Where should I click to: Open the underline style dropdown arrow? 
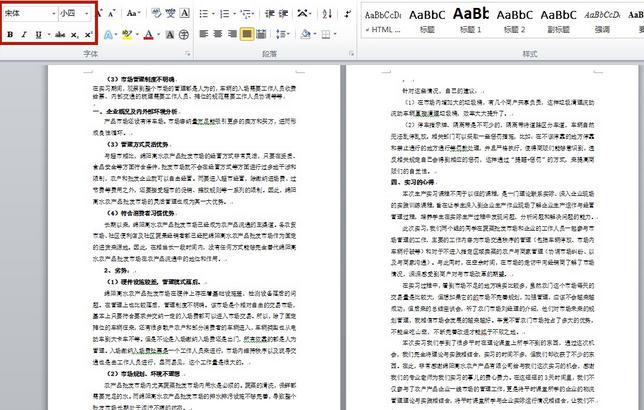(x=48, y=35)
